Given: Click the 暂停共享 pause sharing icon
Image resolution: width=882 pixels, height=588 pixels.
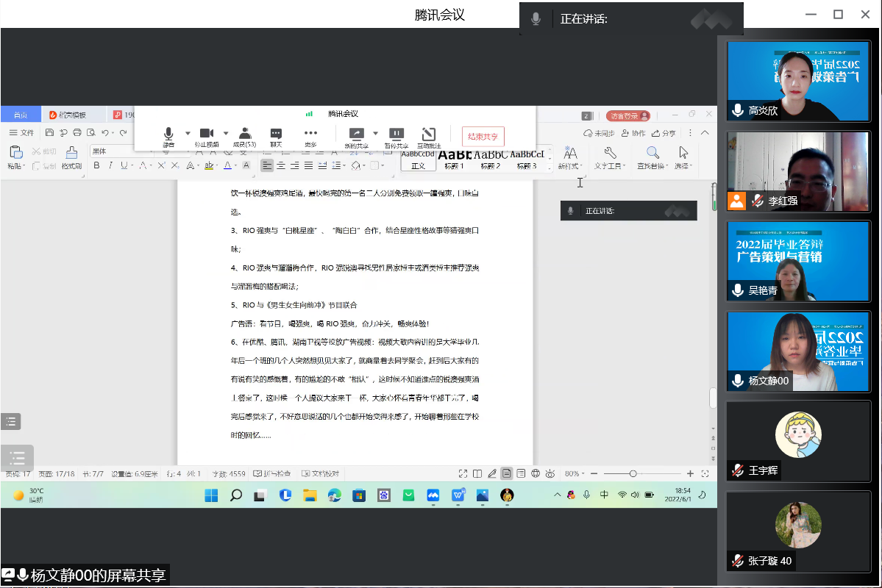Looking at the screenshot, I should click(x=396, y=133).
